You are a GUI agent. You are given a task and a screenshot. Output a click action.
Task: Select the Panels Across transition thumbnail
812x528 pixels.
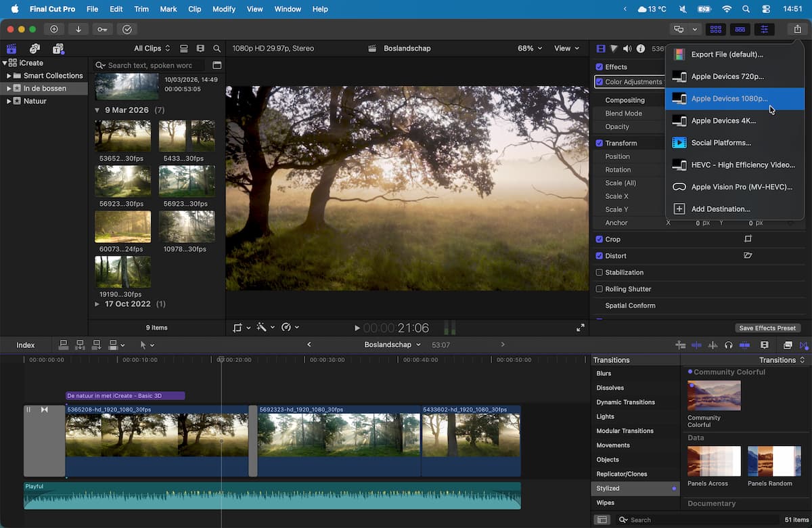coord(714,462)
